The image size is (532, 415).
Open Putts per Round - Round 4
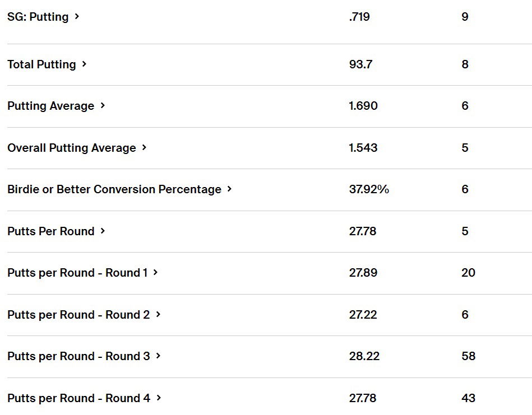(x=78, y=398)
